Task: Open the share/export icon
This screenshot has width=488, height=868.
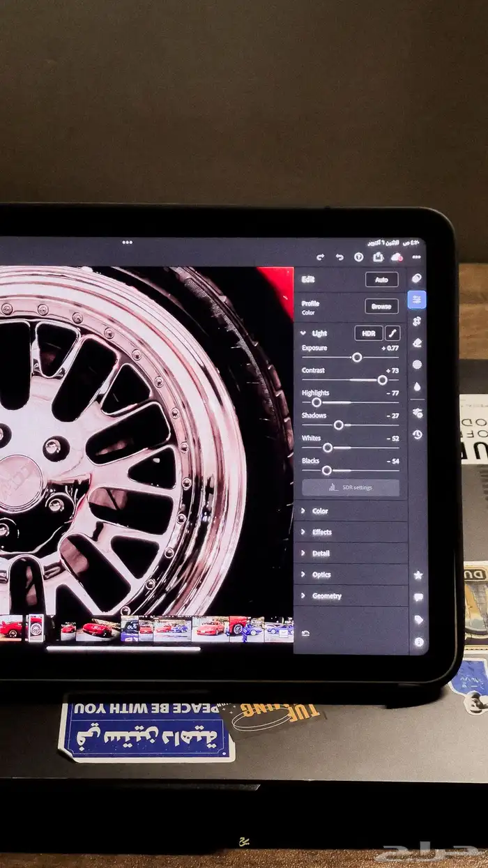Action: click(x=378, y=257)
